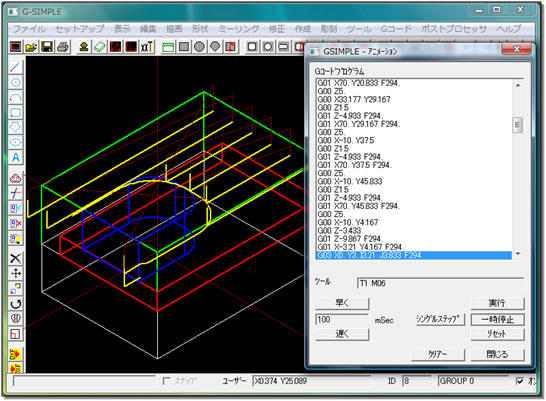Toggle the checkbox at status bar right
This screenshot has width=546, height=401.
click(520, 381)
